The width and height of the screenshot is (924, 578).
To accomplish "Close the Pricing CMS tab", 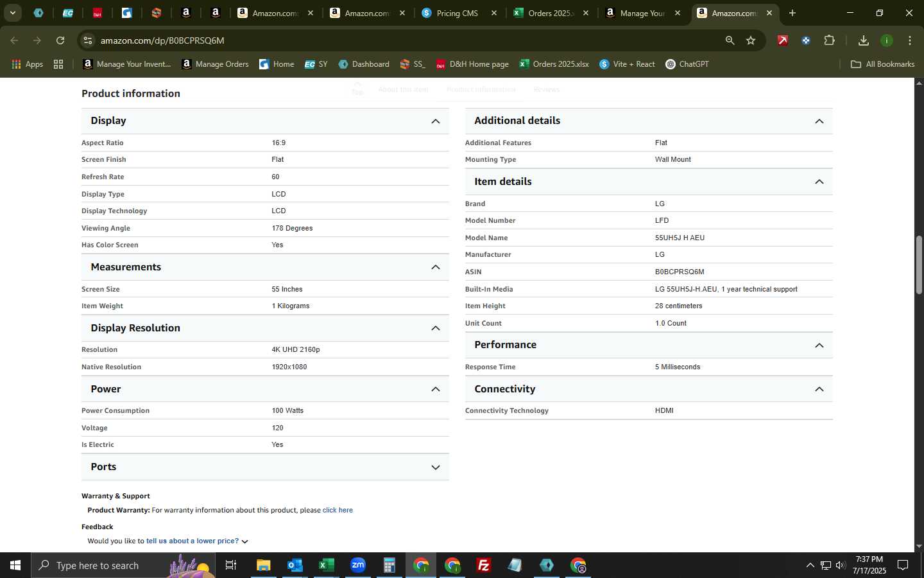I will 494,13.
